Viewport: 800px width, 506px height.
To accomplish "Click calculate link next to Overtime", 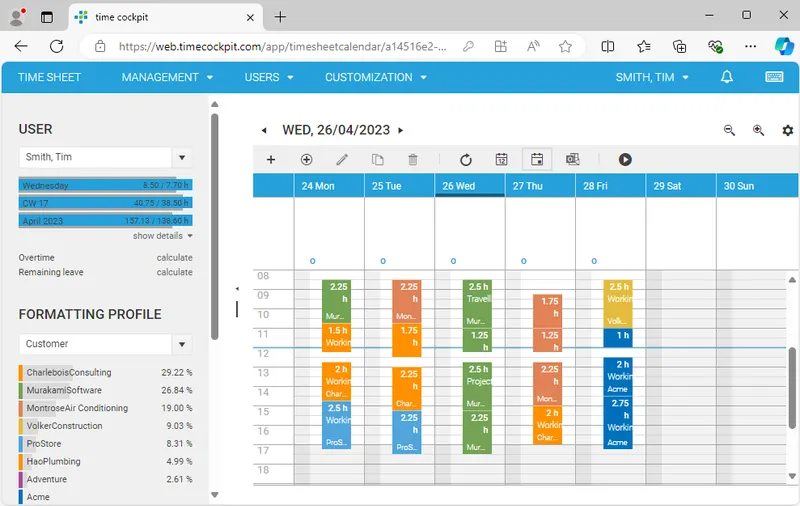I will (x=174, y=258).
